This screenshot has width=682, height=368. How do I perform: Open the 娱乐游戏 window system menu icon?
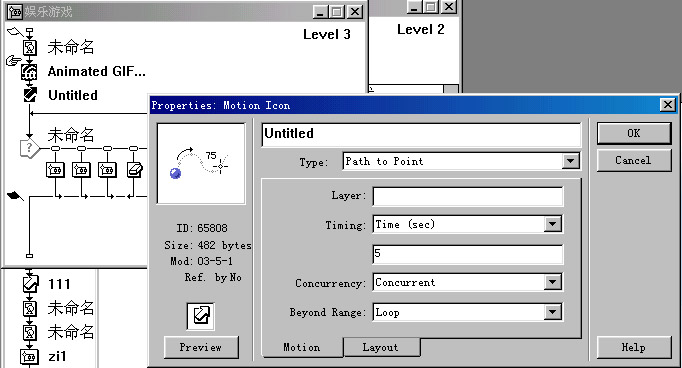coord(15,12)
